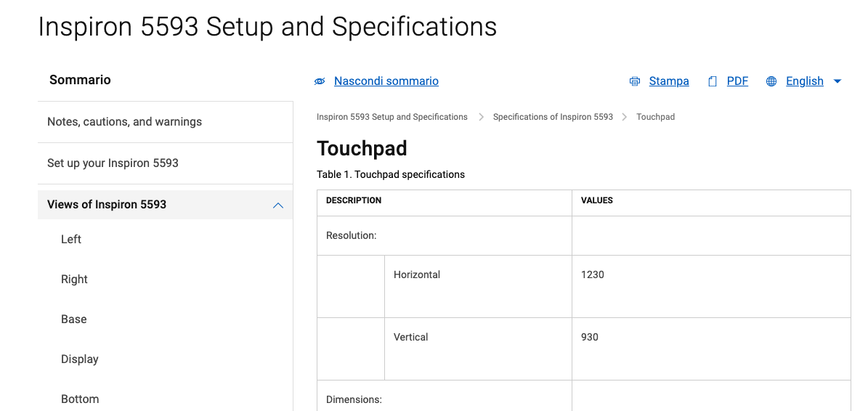Screen dimensions: 868x411
Task: Click the eye icon beside Nascondi sommario
Action: 320,81
